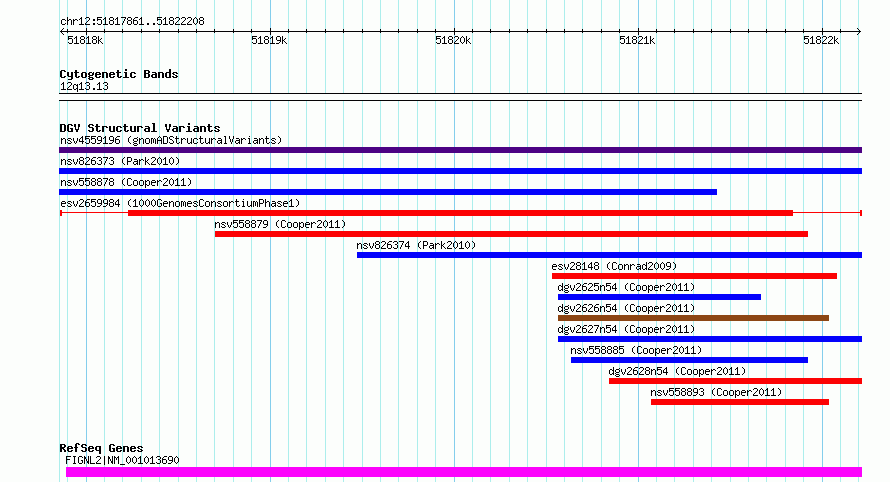Click the Cytogenetic Bands track title

pos(119,74)
